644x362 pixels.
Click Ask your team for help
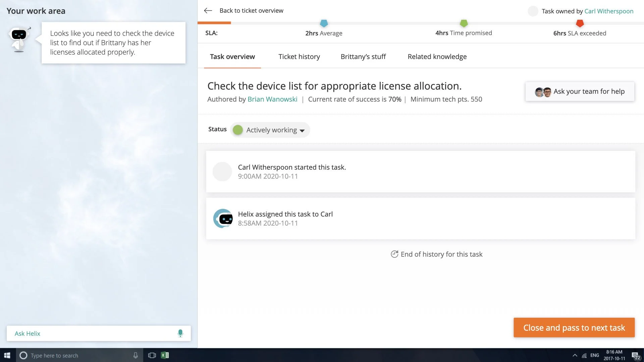579,92
